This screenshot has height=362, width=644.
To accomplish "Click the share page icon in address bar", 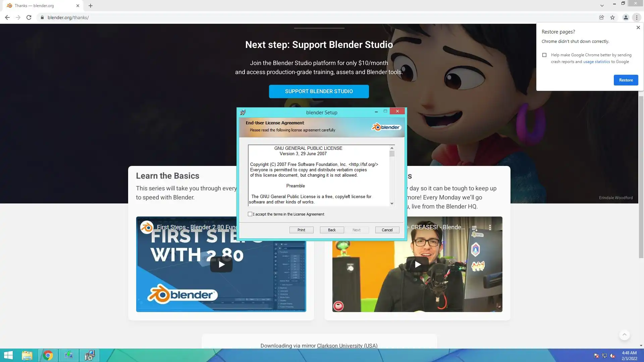I will click(x=601, y=17).
